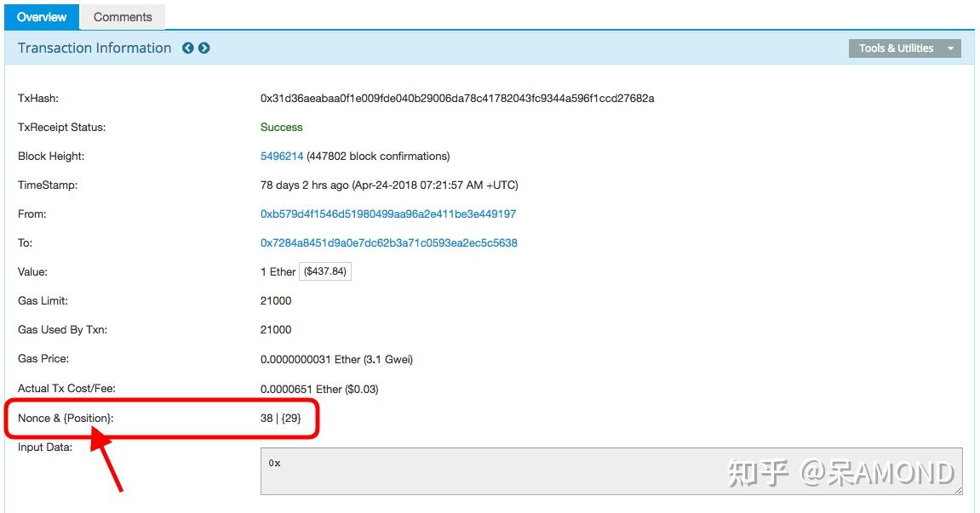Click the TimeStamp: label
980x513 pixels.
48,185
